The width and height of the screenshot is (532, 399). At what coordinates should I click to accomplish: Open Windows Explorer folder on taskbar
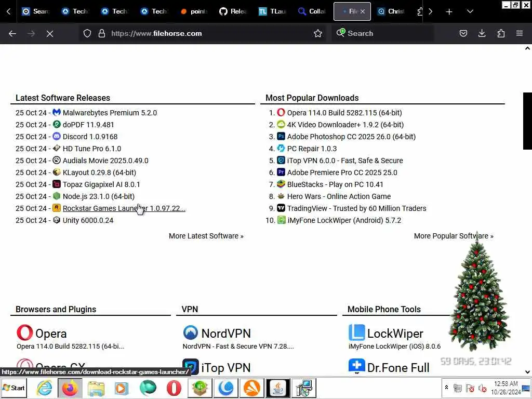click(x=96, y=388)
